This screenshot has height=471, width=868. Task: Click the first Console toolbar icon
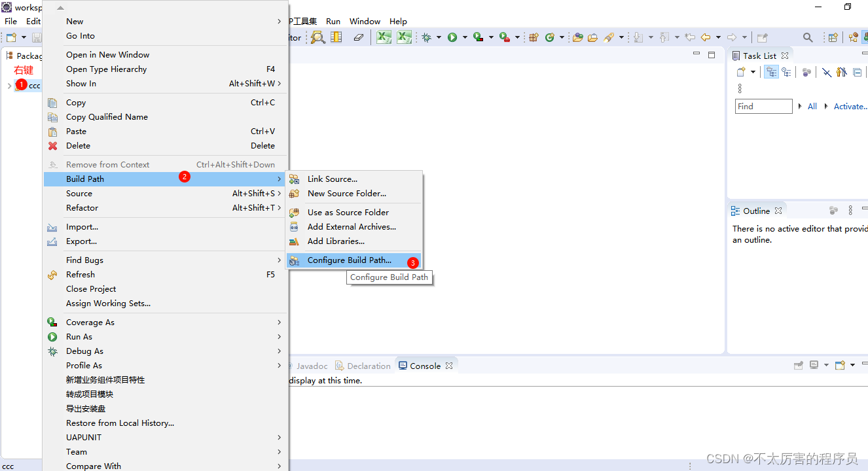click(x=799, y=365)
